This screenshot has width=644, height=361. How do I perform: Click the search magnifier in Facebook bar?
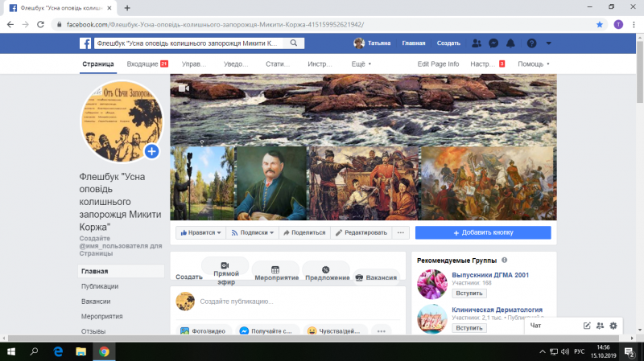[294, 43]
